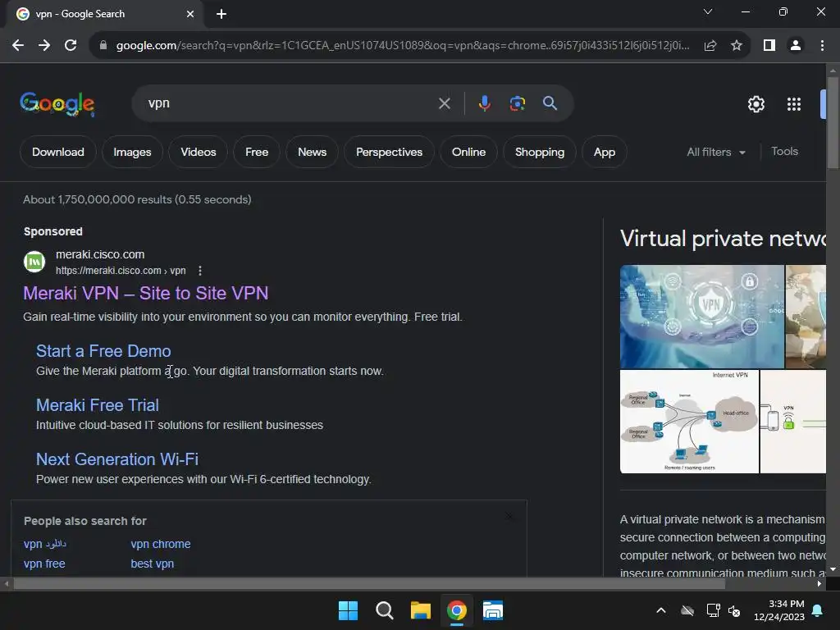Open the meraki.cisco.com › vpn URL
The image size is (840, 630).
pos(121,271)
